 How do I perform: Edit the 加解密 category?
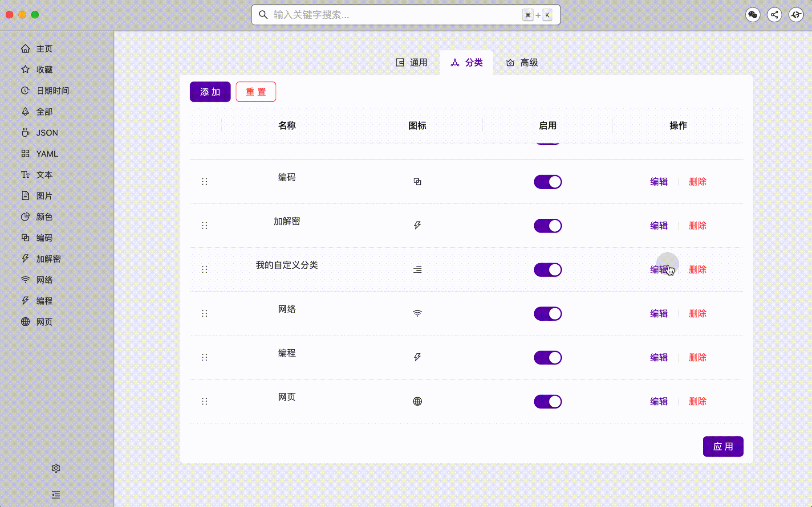point(659,226)
